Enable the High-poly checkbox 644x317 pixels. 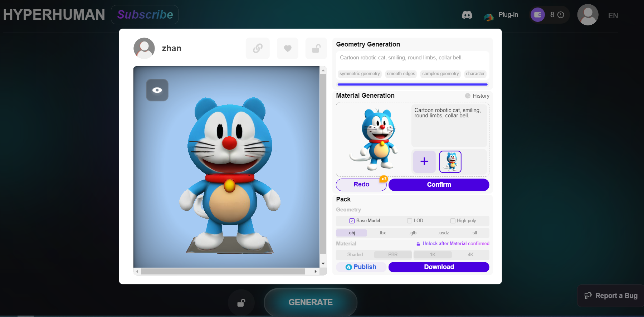point(453,221)
